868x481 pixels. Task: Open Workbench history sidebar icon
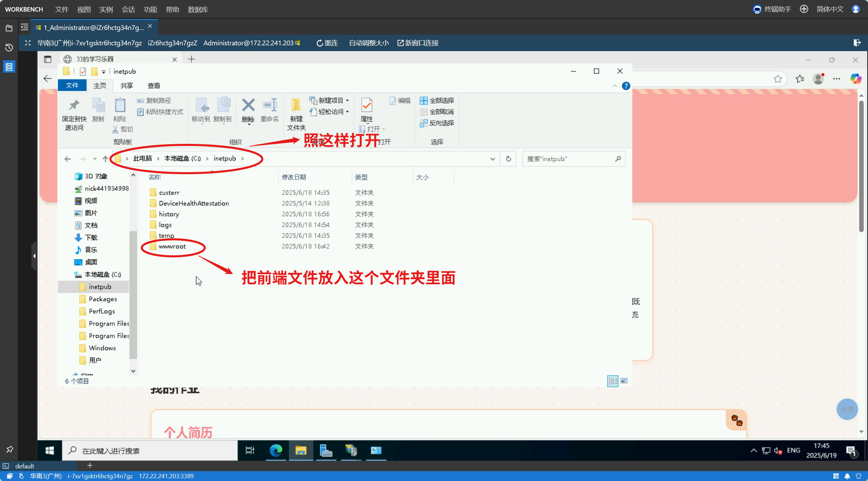click(x=9, y=47)
